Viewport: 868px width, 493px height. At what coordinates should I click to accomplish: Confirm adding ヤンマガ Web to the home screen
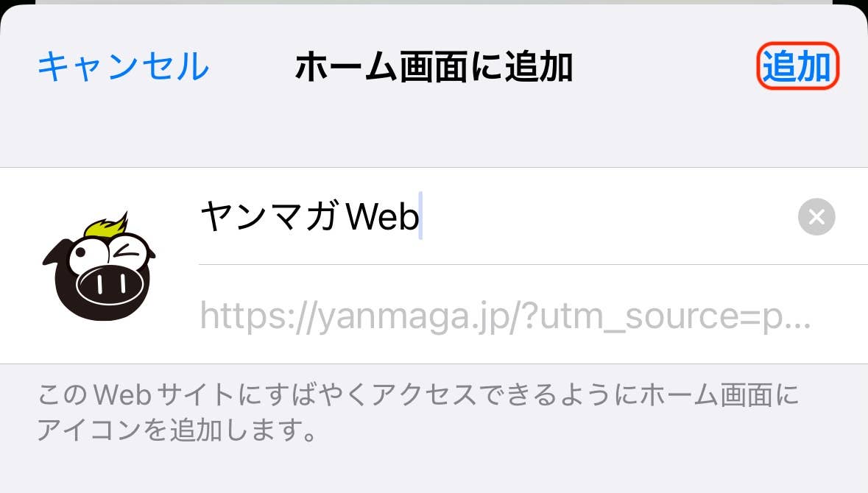click(x=797, y=65)
